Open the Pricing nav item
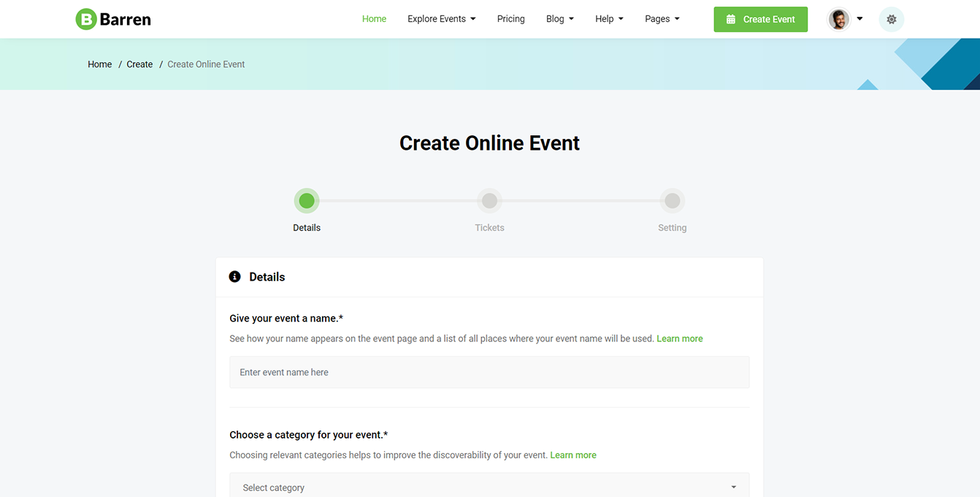The width and height of the screenshot is (980, 497). (x=510, y=19)
